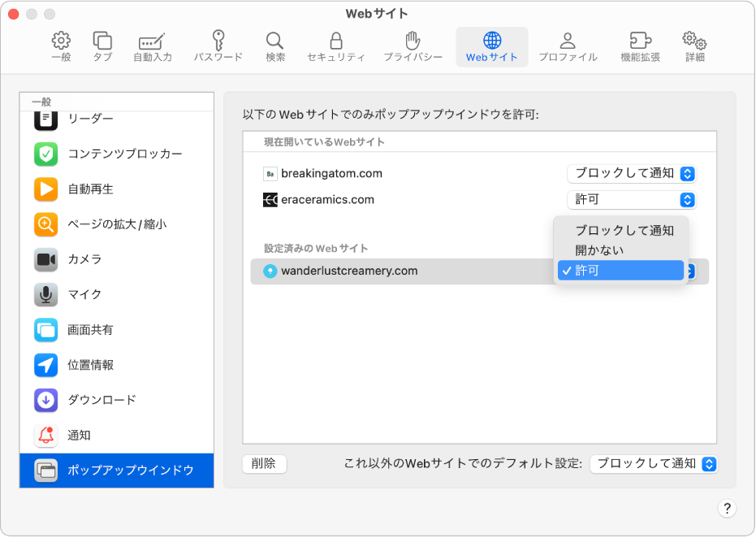Viewport: 756px width, 538px height.
Task: Select the 自動再生 play icon
Action: point(45,189)
